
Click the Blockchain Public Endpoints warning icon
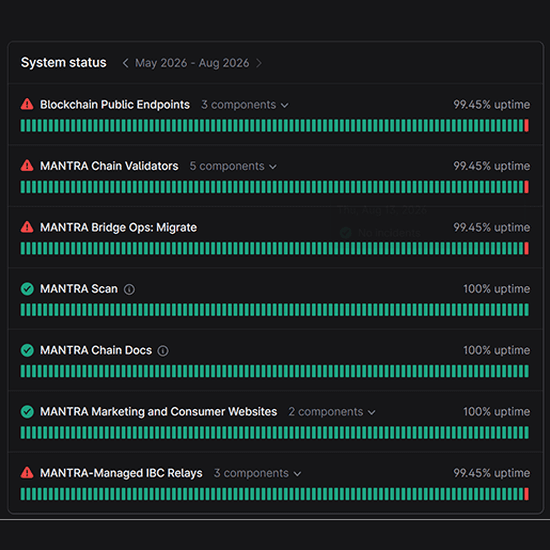(x=27, y=104)
